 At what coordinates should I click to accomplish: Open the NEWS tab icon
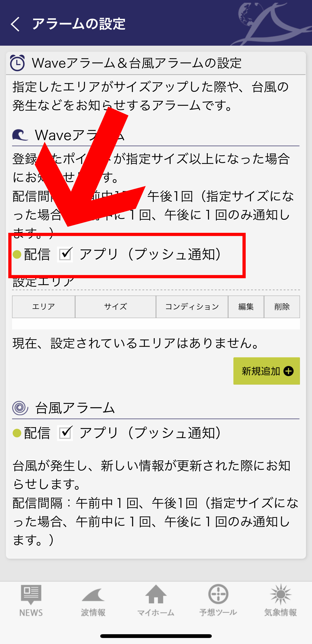pos(31,595)
